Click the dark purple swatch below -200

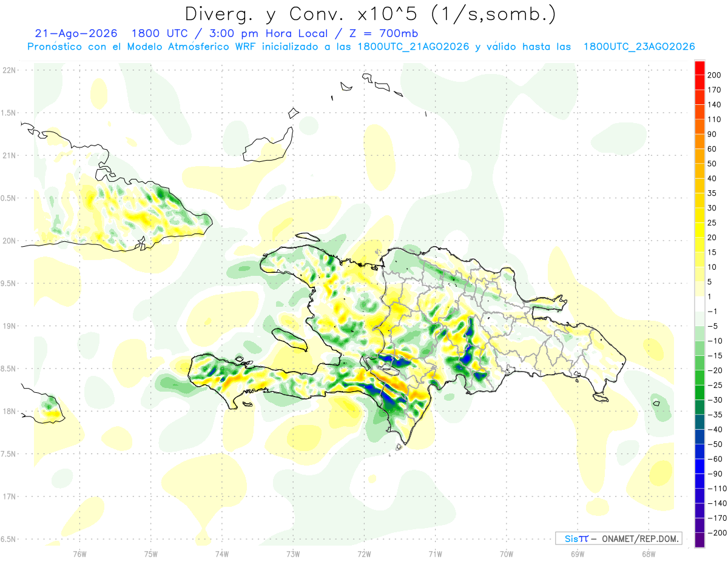click(699, 540)
